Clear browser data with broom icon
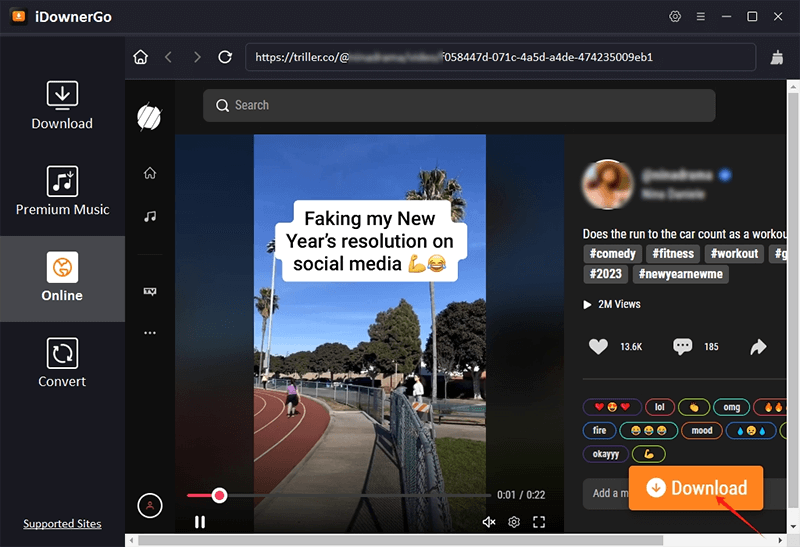Image resolution: width=800 pixels, height=547 pixels. pyautogui.click(x=777, y=57)
